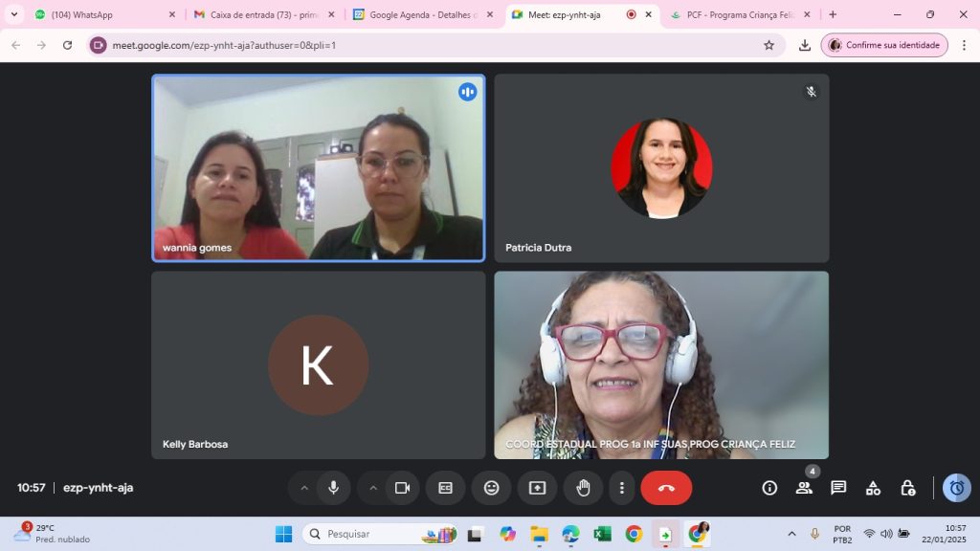
Task: Open more options three-dot menu
Action: point(622,488)
